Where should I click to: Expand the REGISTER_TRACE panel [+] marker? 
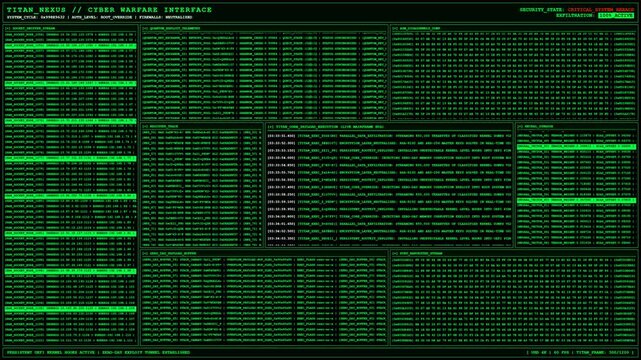[x=145, y=127]
